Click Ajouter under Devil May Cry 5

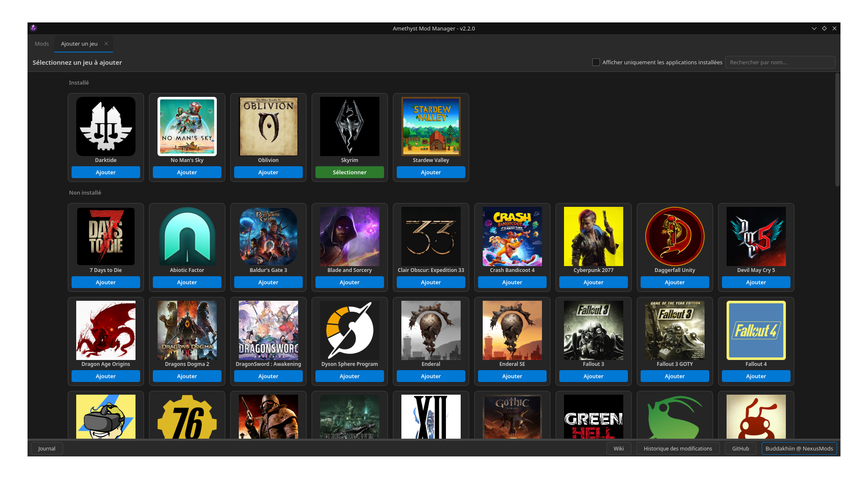pyautogui.click(x=756, y=282)
